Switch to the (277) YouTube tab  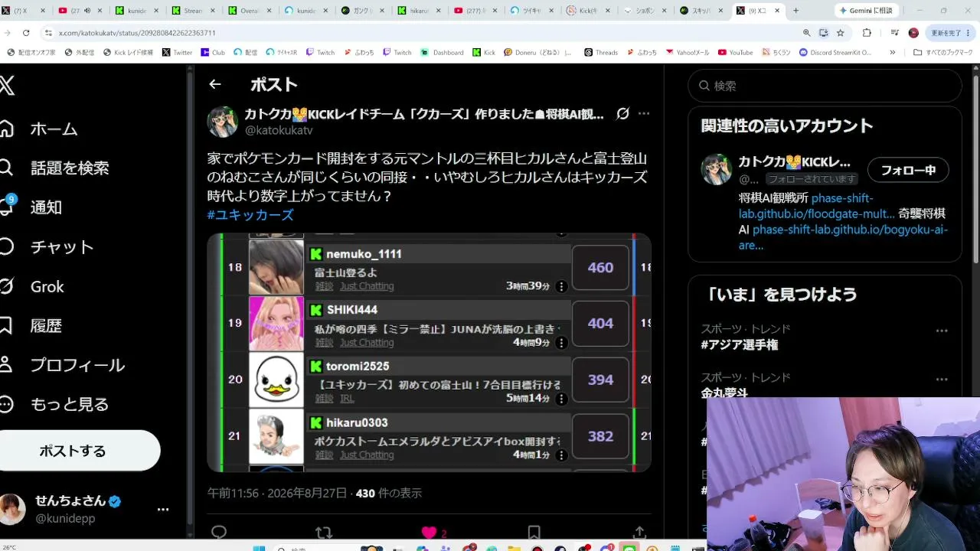[x=475, y=11]
